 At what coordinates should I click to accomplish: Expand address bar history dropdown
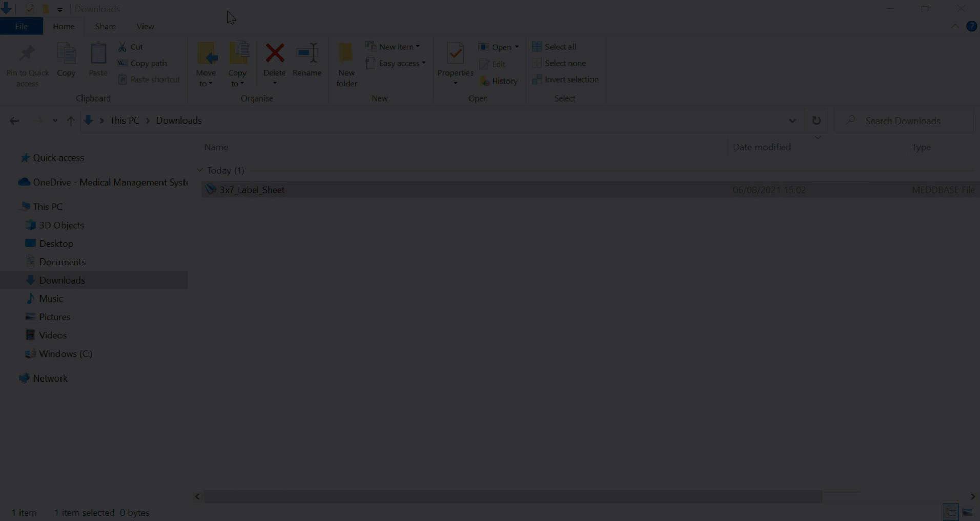pyautogui.click(x=792, y=121)
